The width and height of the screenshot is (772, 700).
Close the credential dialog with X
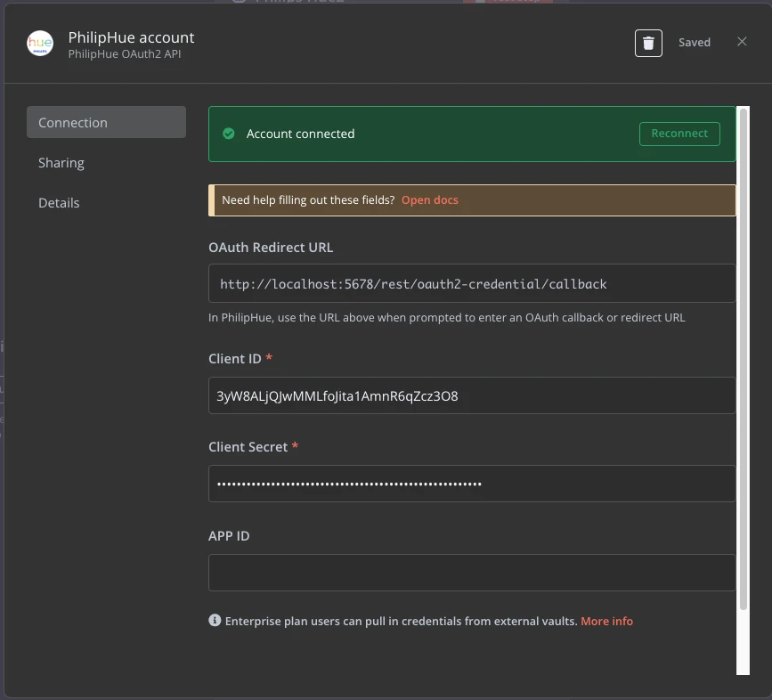tap(742, 42)
